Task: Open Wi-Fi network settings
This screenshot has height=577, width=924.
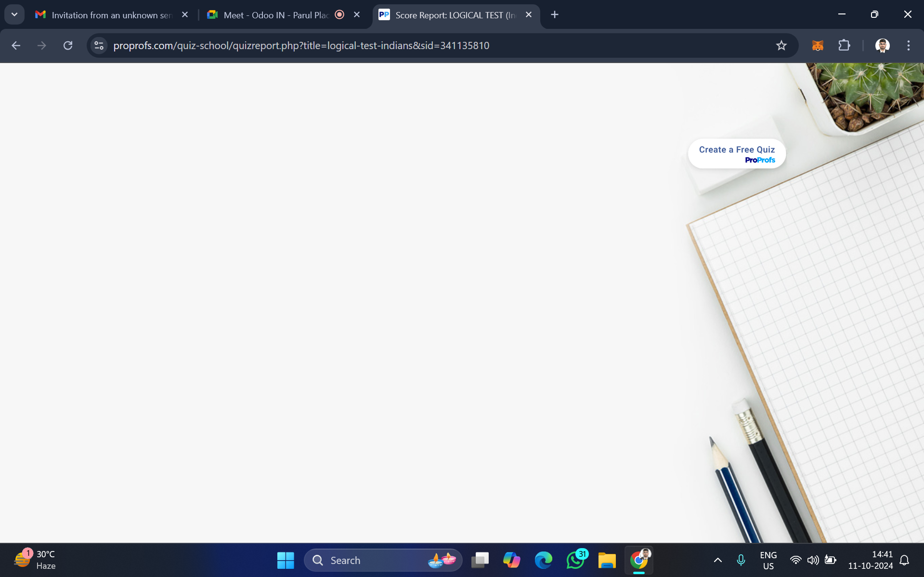Action: [x=796, y=560]
